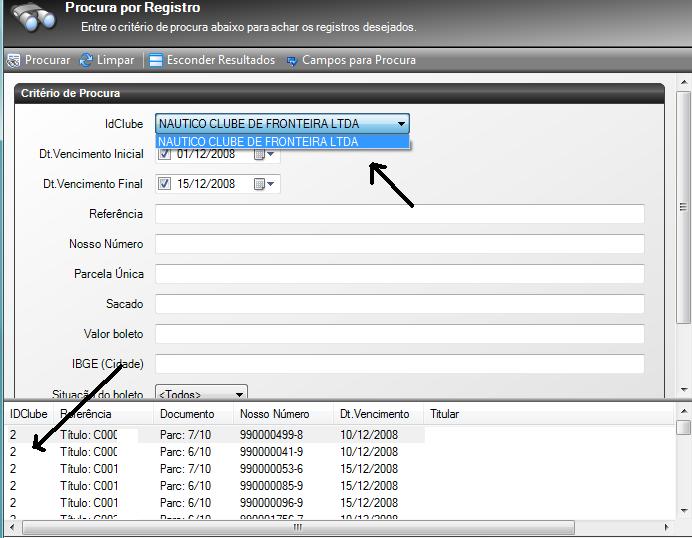Click the binoculars icon in header

30,19
